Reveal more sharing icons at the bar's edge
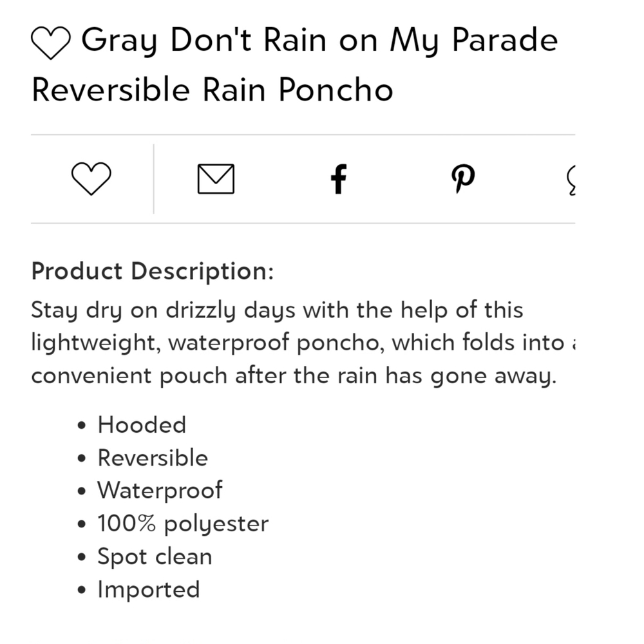 pyautogui.click(x=572, y=178)
